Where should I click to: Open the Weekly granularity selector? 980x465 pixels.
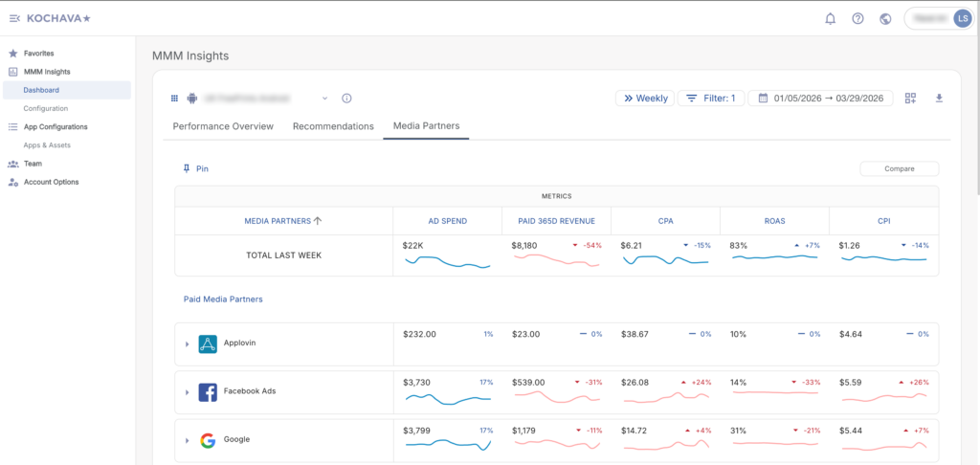643,99
